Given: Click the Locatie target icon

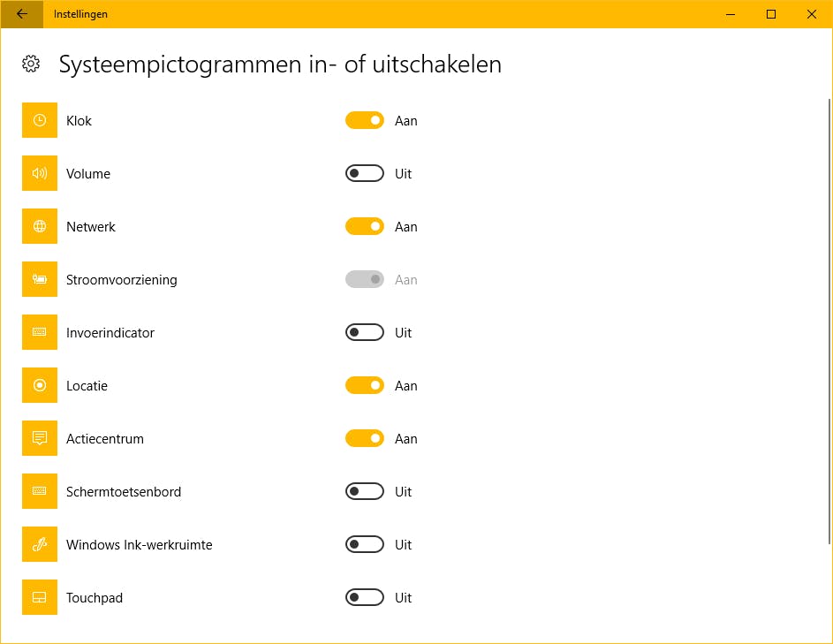Looking at the screenshot, I should 40,386.
